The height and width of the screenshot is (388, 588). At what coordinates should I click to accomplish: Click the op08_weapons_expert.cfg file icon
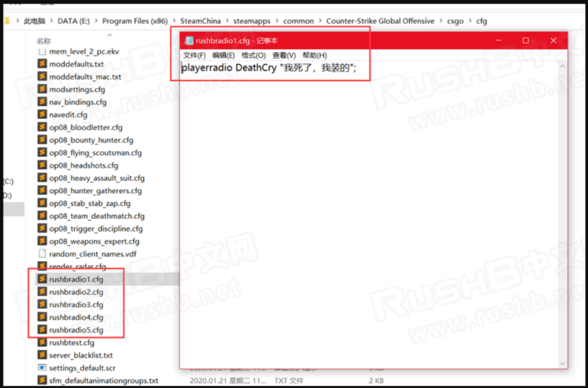42,242
